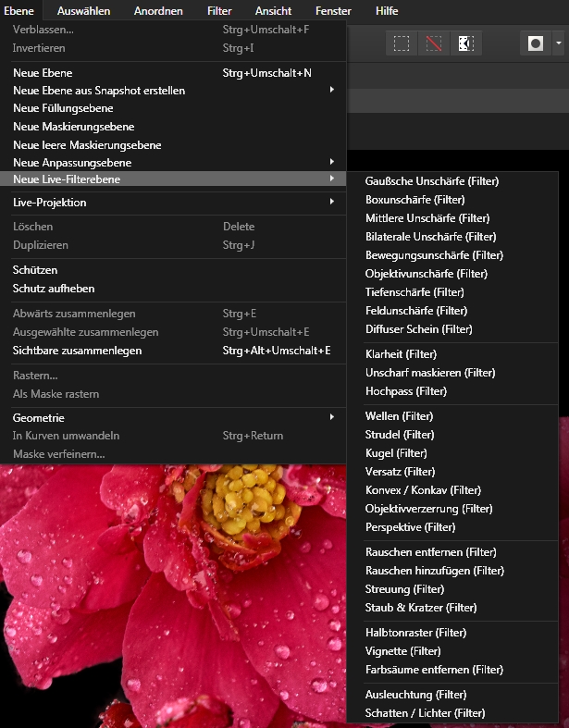
Task: Click the invert selection icon
Action: point(466,43)
